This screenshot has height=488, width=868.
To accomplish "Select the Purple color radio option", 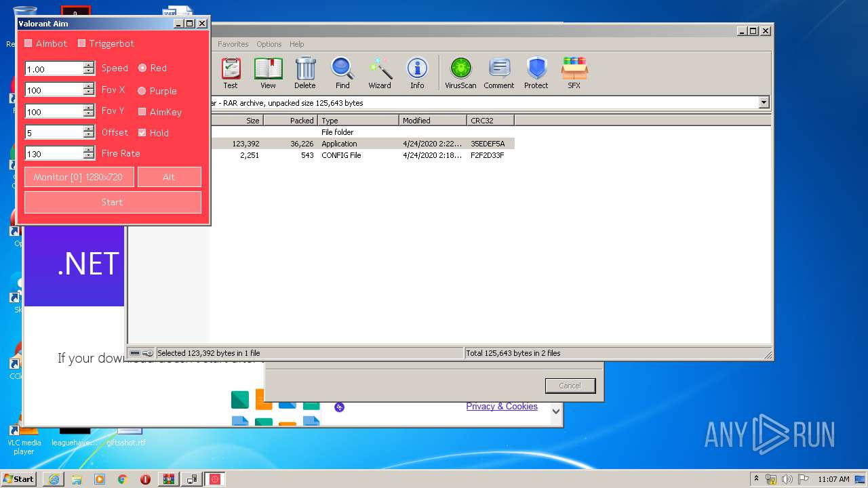I will [x=142, y=91].
